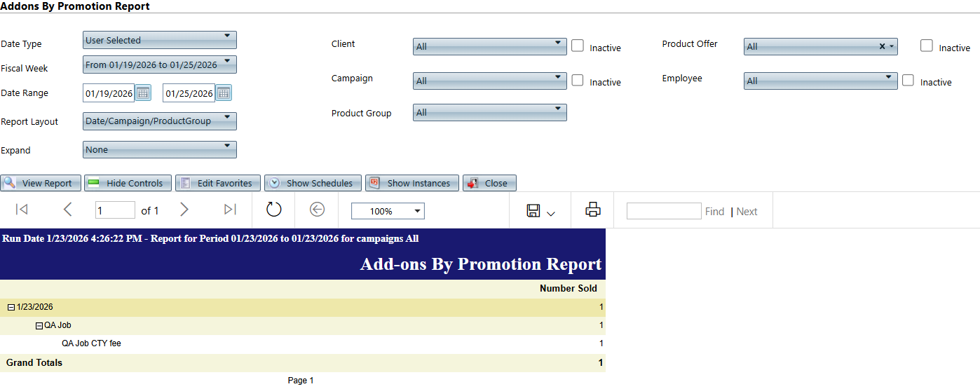Click the Find text search field
This screenshot has height=389, width=980.
click(663, 211)
